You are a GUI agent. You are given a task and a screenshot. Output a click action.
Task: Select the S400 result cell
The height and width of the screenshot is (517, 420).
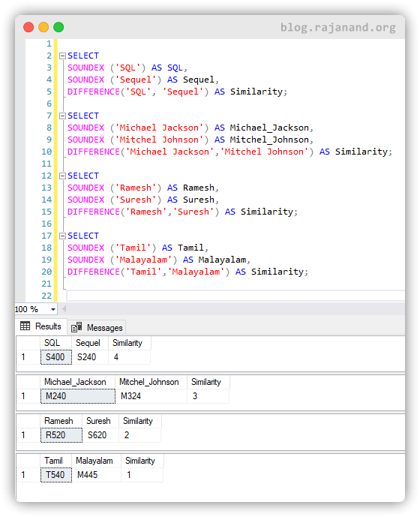pos(56,357)
